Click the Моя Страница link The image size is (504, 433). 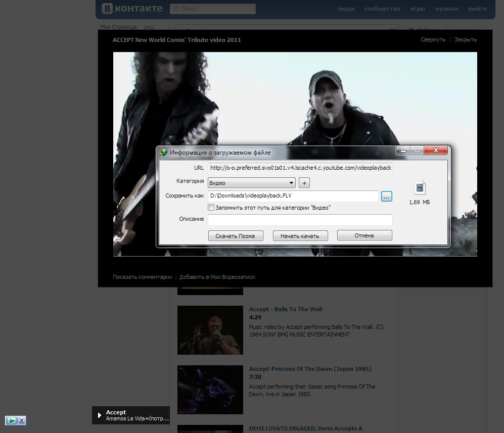[118, 27]
